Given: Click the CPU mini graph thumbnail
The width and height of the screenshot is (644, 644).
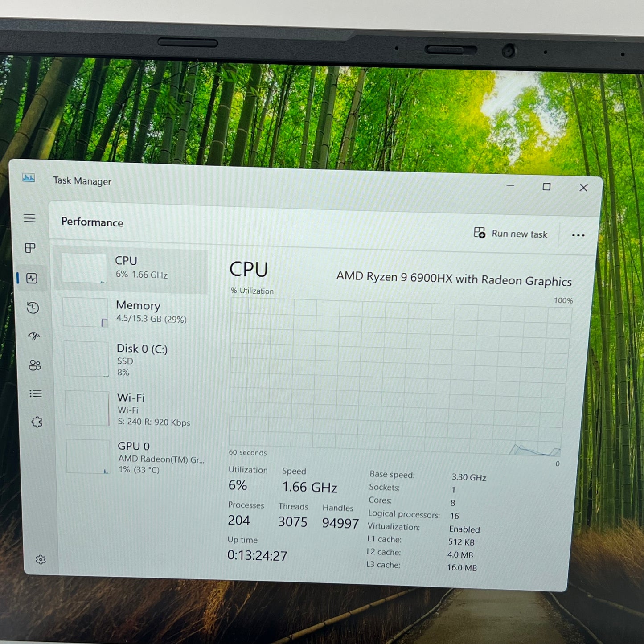Looking at the screenshot, I should pyautogui.click(x=84, y=268).
